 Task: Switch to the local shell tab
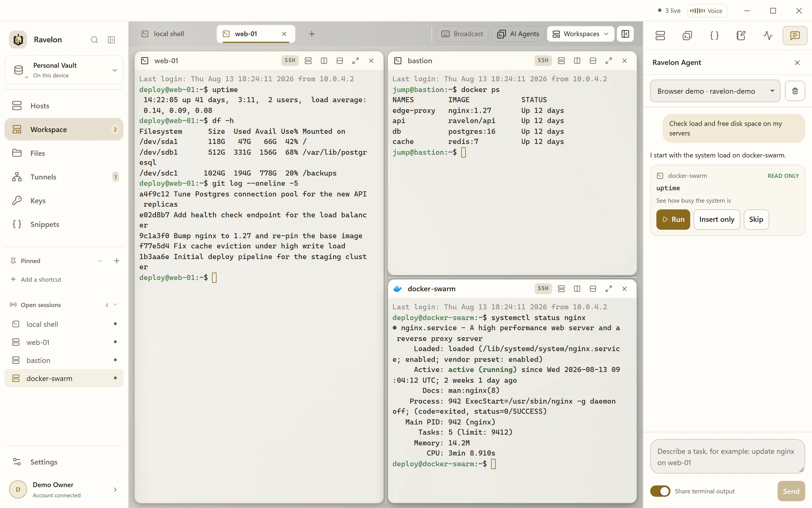(x=168, y=34)
